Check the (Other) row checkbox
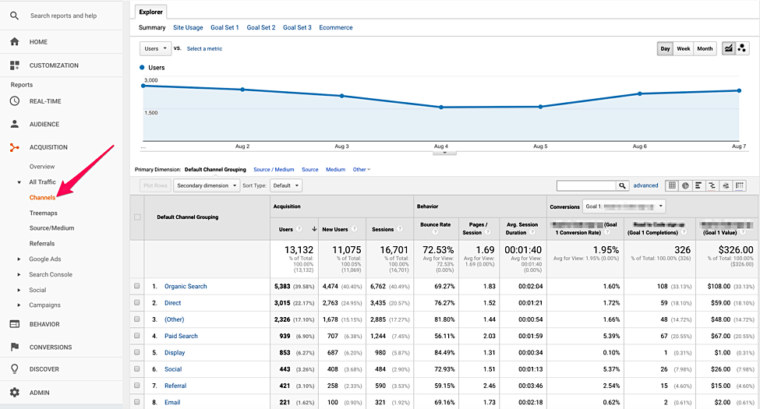Screen dimensions: 760x409 pos(137,319)
